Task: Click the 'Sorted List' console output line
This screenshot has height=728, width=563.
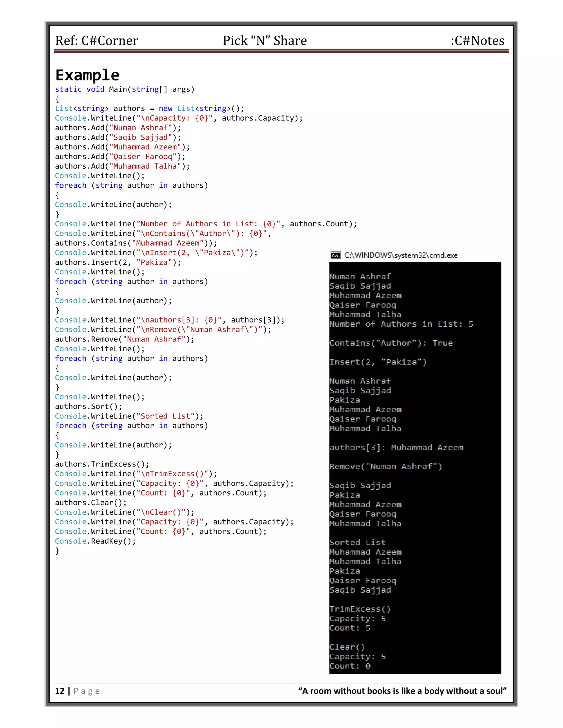Action: tap(357, 542)
